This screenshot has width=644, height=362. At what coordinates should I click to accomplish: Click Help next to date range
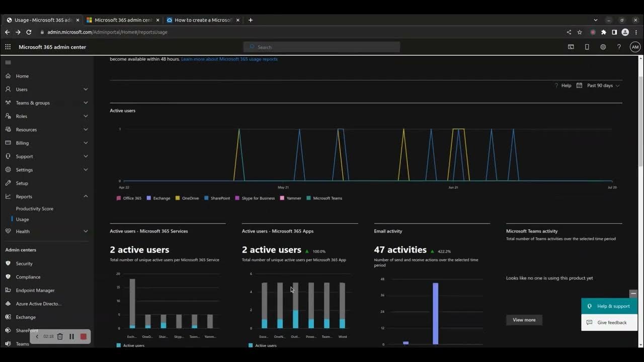point(562,85)
